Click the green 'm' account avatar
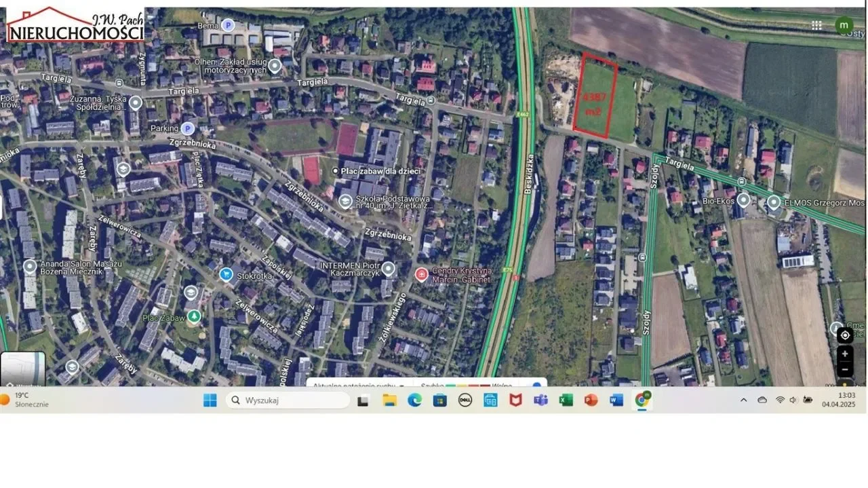The width and height of the screenshot is (868, 488). pyautogui.click(x=844, y=25)
